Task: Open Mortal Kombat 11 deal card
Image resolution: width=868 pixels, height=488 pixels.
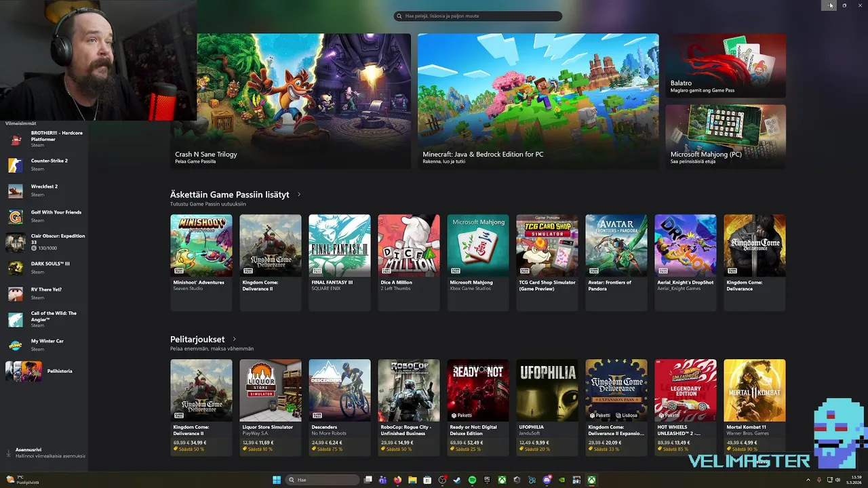Action: (755, 407)
